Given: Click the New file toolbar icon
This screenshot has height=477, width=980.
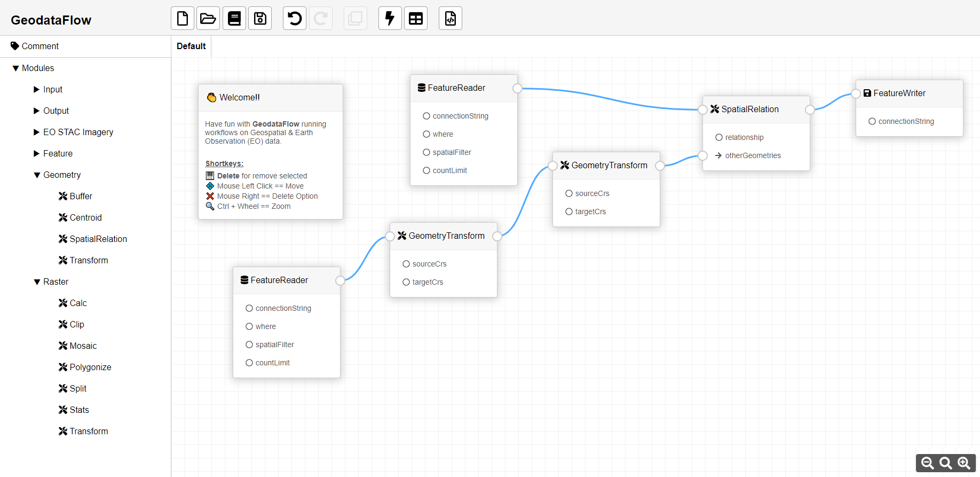Looking at the screenshot, I should pos(183,19).
